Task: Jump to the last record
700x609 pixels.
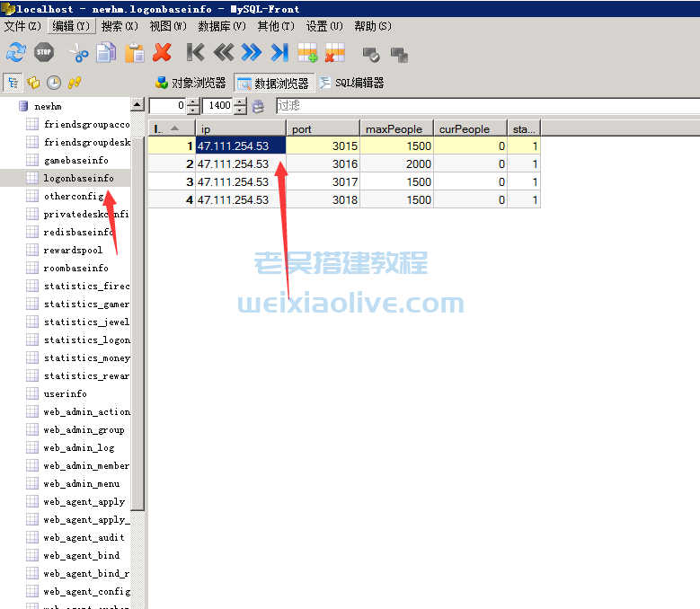Action: pos(279,53)
